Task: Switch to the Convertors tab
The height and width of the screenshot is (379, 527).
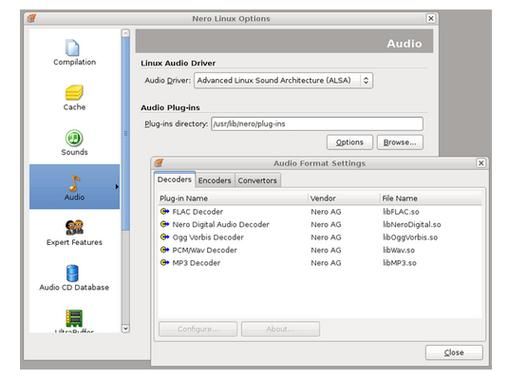Action: point(257,180)
